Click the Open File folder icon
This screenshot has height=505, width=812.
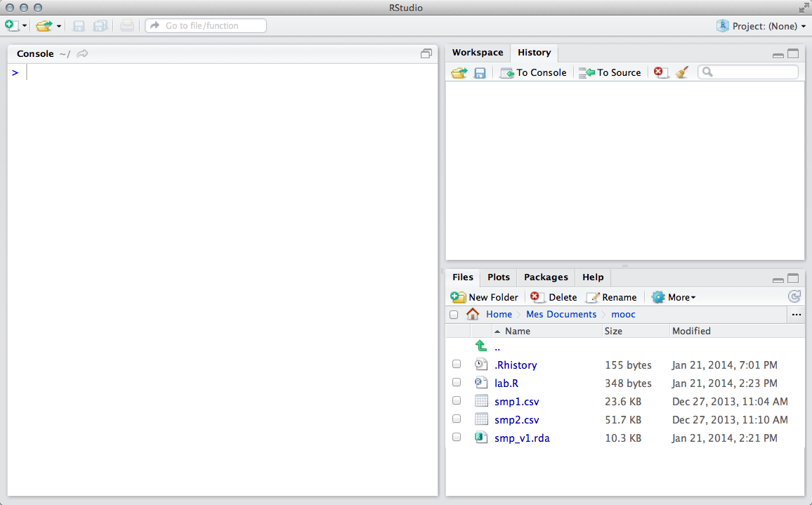[x=44, y=26]
